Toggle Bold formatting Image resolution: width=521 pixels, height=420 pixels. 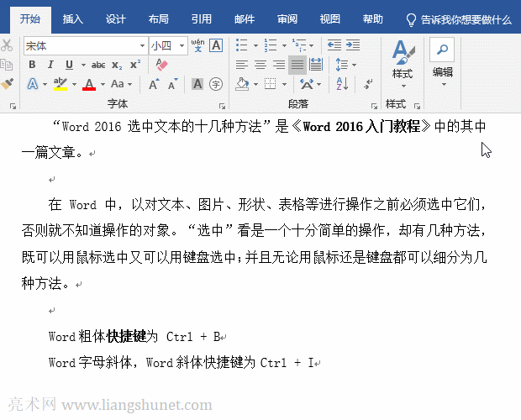32,65
